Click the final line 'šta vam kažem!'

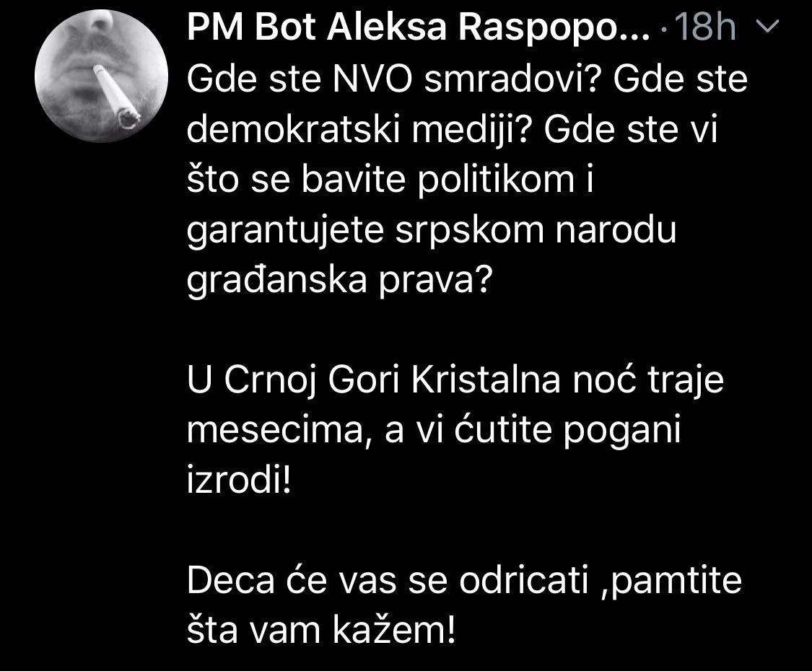pyautogui.click(x=321, y=630)
